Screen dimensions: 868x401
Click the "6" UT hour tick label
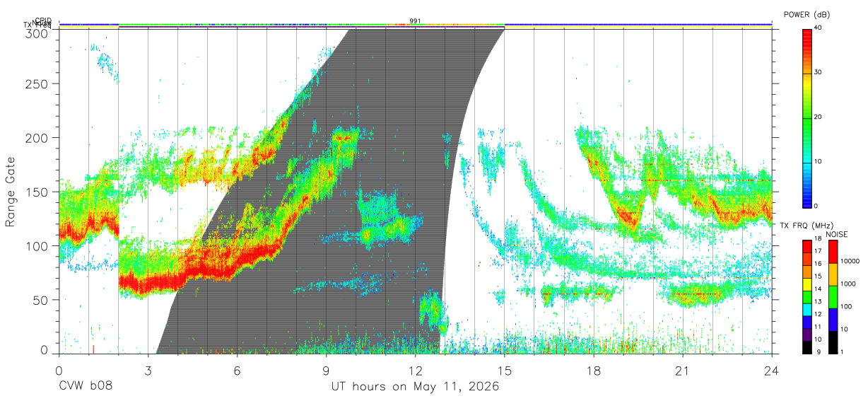tap(237, 370)
